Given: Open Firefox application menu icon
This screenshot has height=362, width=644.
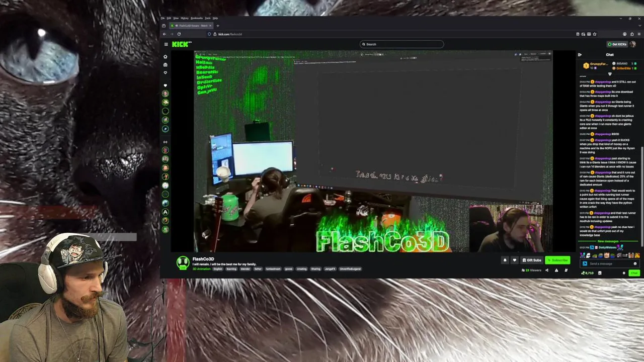Looking at the screenshot, I should click(639, 34).
